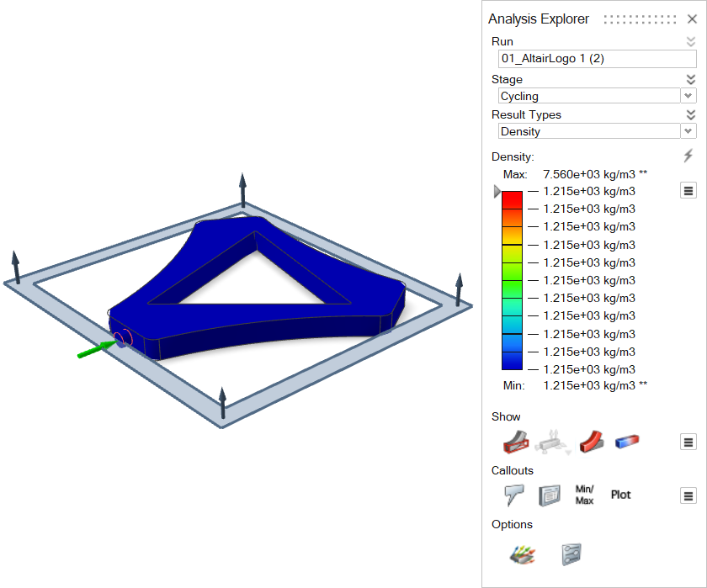Open the sliders settings options icon

tap(571, 554)
